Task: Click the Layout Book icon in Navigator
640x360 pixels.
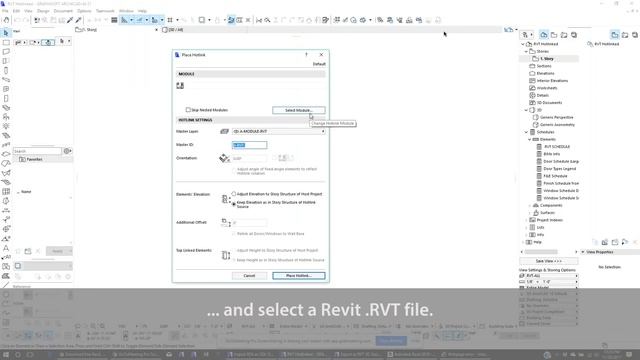Action: (564, 35)
